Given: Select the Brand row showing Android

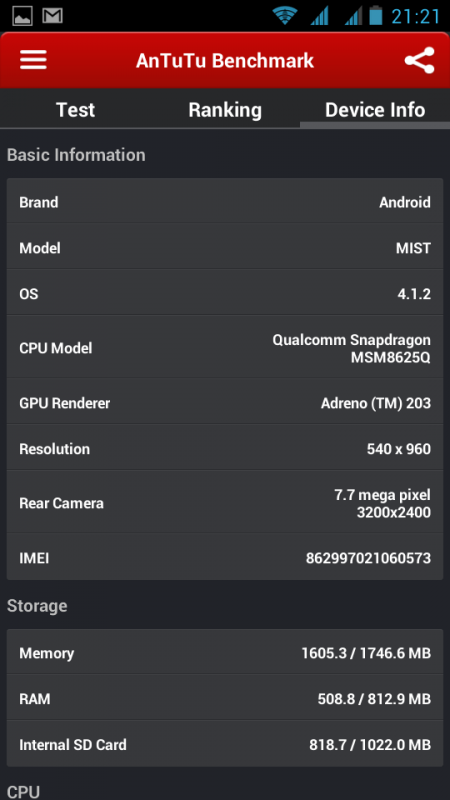Looking at the screenshot, I should (x=225, y=202).
